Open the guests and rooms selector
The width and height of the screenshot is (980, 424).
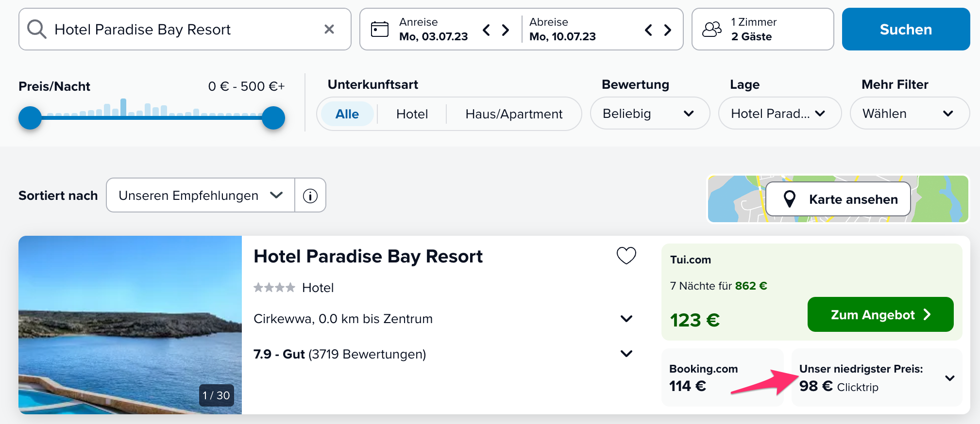(x=762, y=29)
